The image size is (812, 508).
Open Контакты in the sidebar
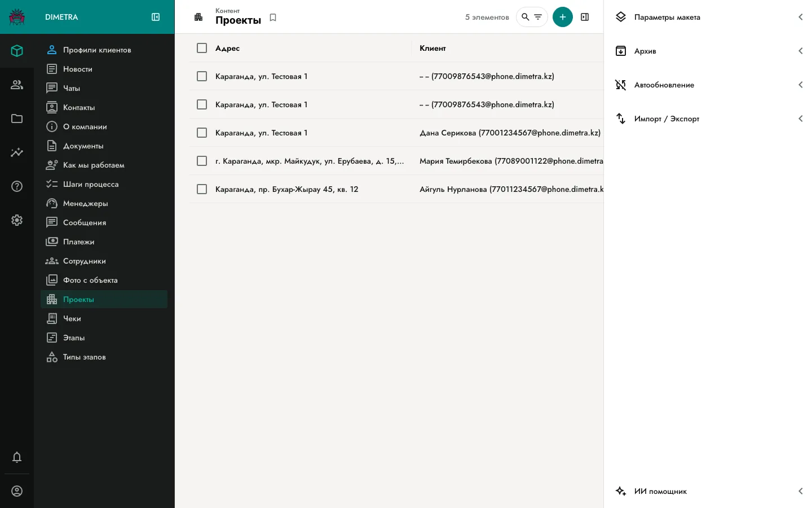(104, 107)
